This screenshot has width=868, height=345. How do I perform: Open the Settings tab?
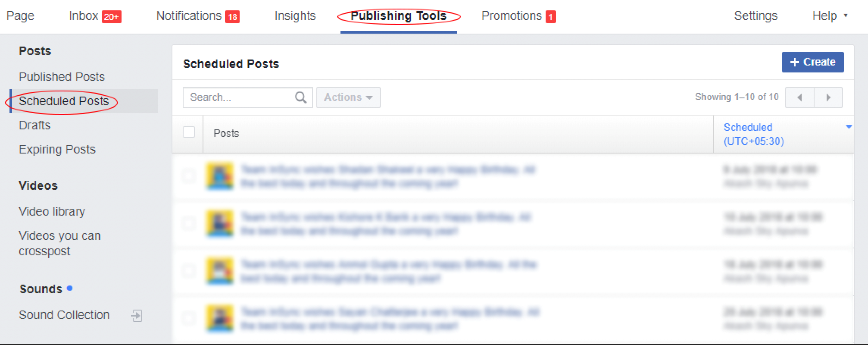pyautogui.click(x=756, y=16)
